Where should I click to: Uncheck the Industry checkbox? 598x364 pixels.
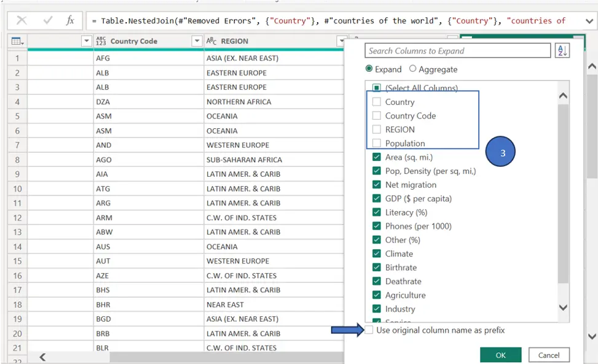(x=376, y=309)
